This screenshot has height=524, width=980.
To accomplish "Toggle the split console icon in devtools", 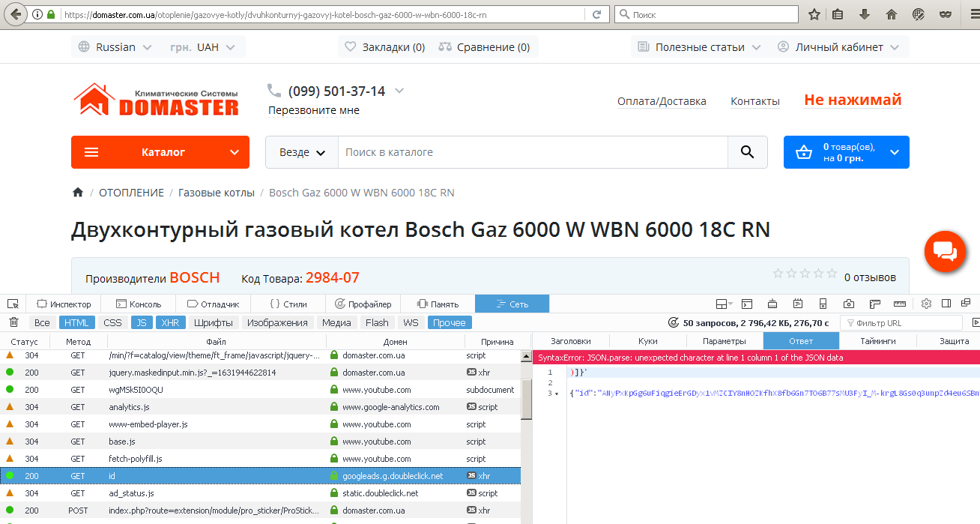I will tap(746, 304).
